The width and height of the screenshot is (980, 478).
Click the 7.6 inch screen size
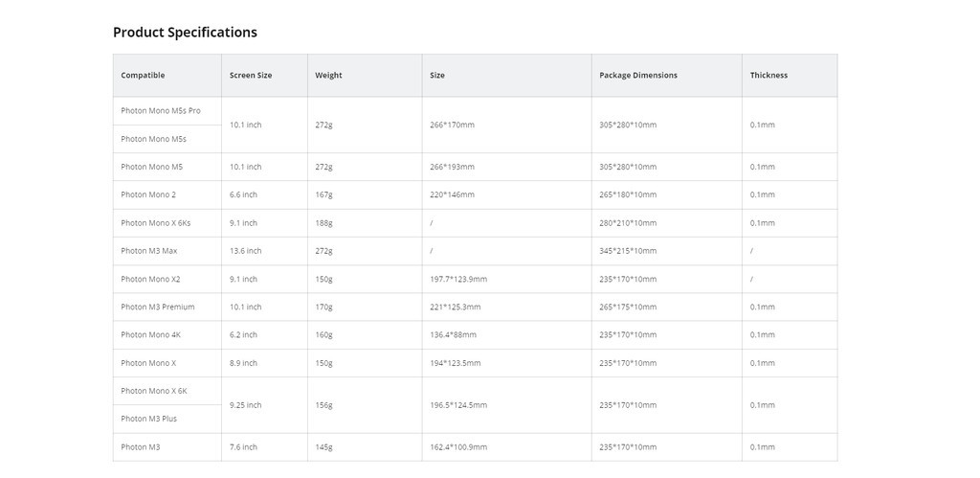243,446
